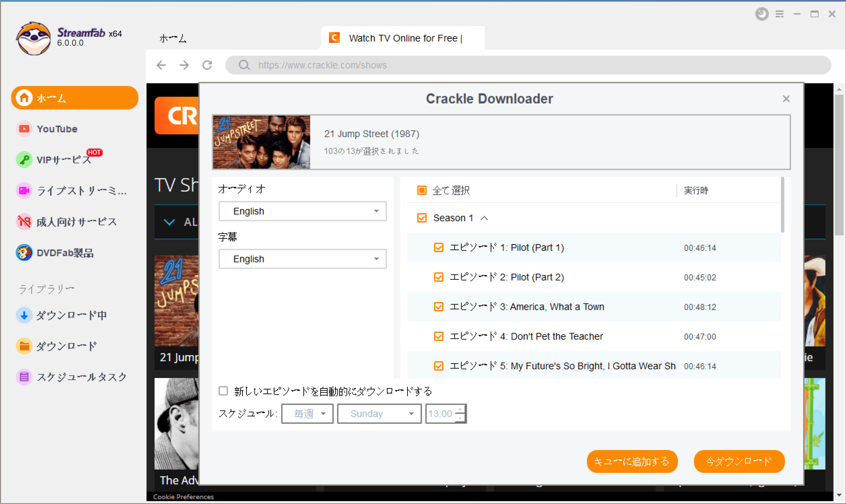846x504 pixels.
Task: Switch to the Home tab
Action: pos(173,38)
